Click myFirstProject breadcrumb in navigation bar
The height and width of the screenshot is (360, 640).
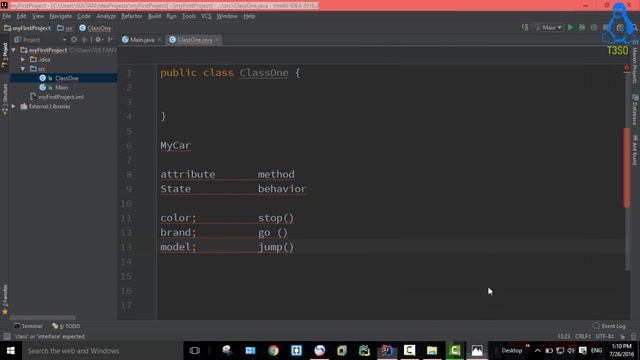[27, 28]
